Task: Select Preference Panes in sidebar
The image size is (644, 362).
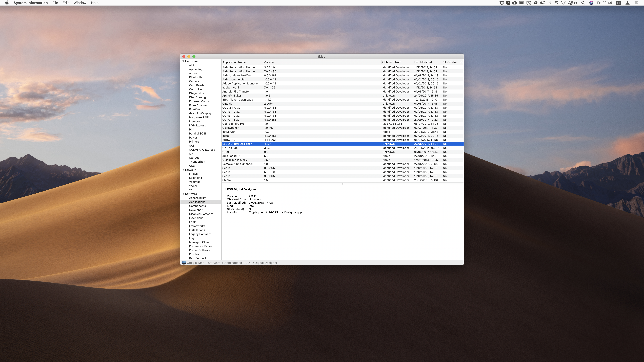Action: pyautogui.click(x=200, y=246)
